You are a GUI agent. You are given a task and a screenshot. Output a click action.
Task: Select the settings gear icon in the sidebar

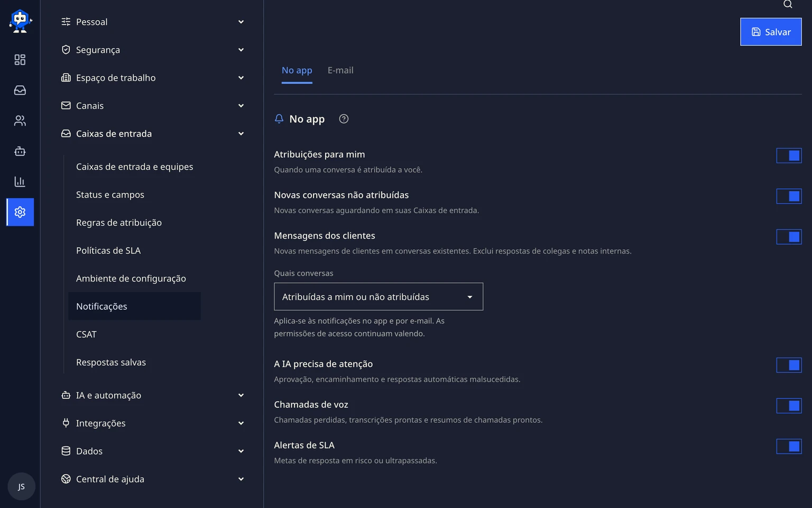pos(20,212)
